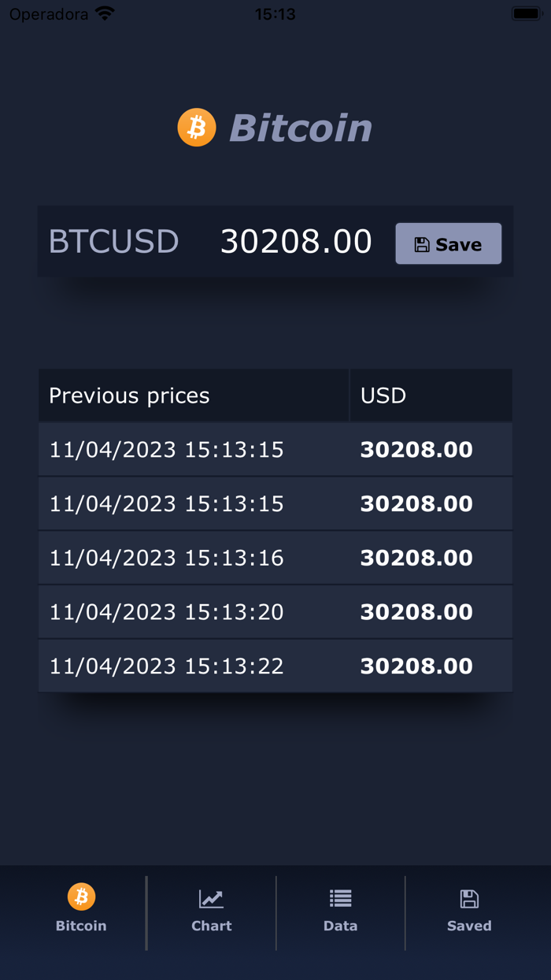Click the orange Bitcoin logo at the top

click(x=196, y=126)
